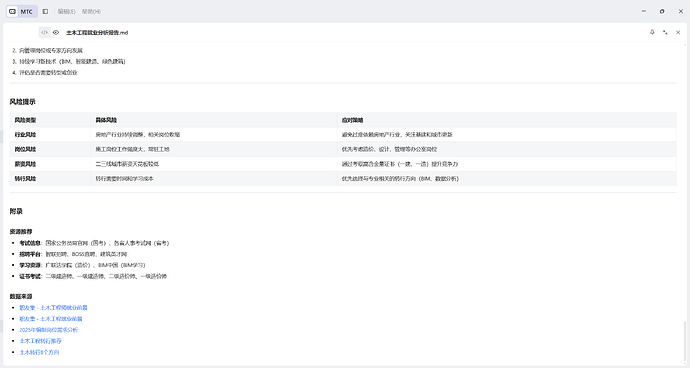Click the 招聘平台 list item
Viewport: 690px width, 368px height.
click(x=73, y=254)
